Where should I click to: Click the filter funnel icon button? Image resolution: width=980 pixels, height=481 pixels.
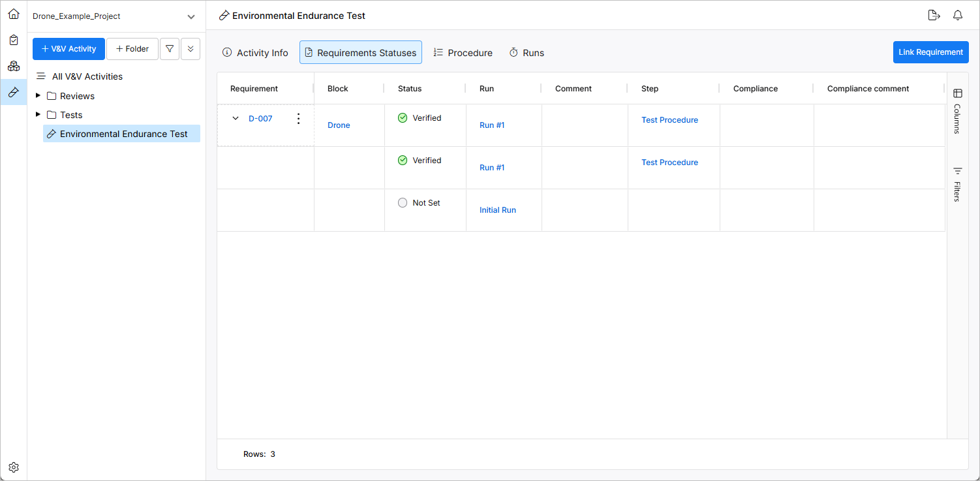point(170,49)
